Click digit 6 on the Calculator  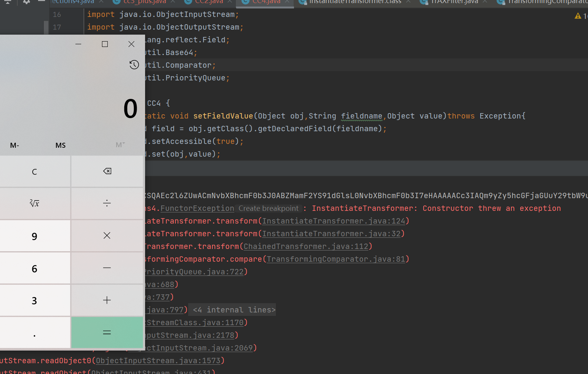point(35,268)
